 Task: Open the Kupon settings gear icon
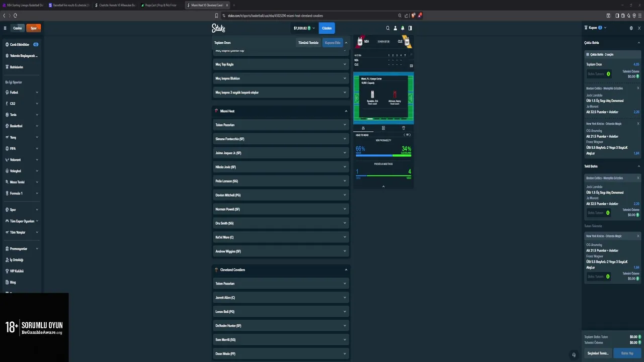(631, 28)
